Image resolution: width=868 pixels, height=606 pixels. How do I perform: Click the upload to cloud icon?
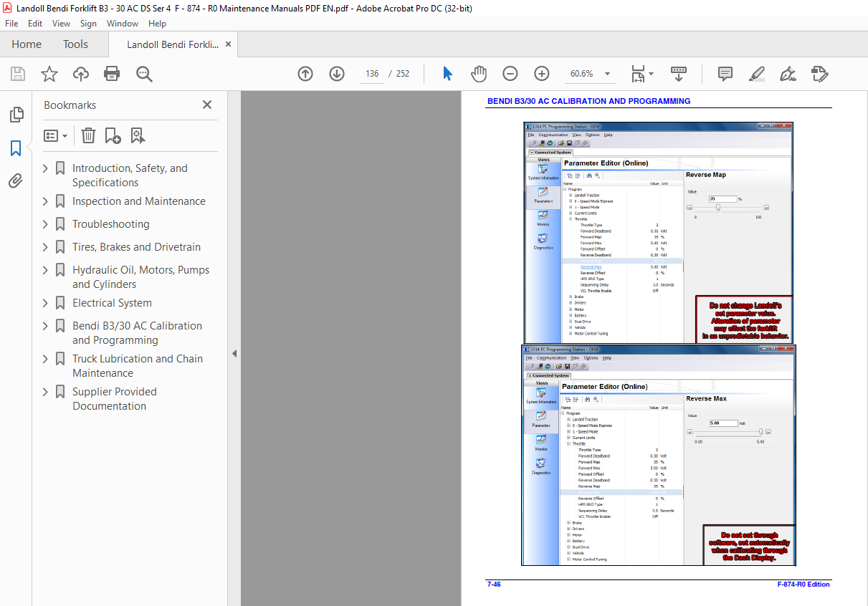(81, 74)
